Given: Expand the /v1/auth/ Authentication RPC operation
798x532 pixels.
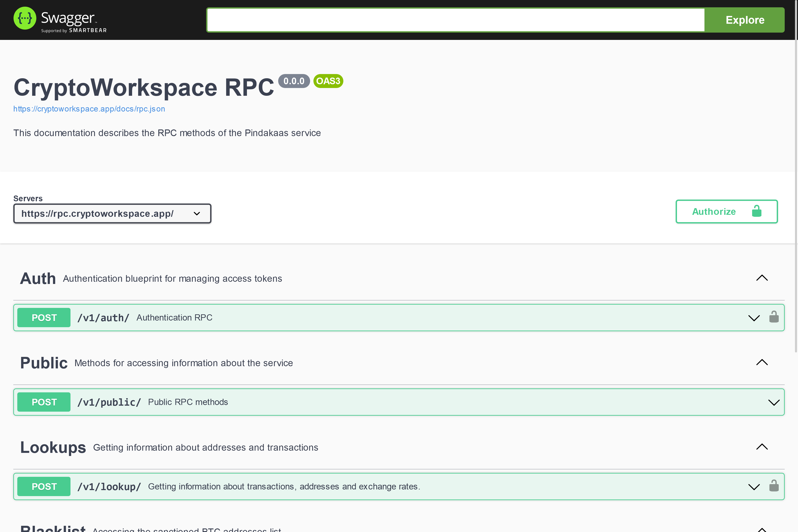Looking at the screenshot, I should tap(754, 318).
